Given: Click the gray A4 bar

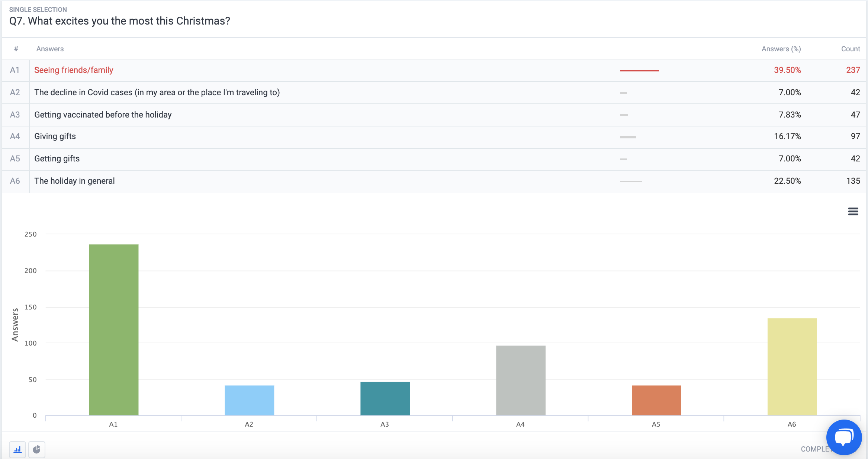Looking at the screenshot, I should (521, 380).
